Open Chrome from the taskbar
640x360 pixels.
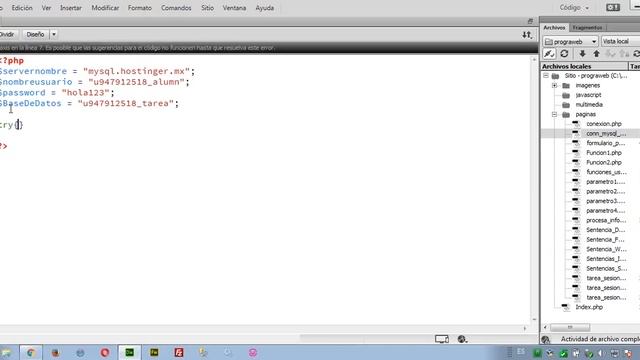pos(31,352)
